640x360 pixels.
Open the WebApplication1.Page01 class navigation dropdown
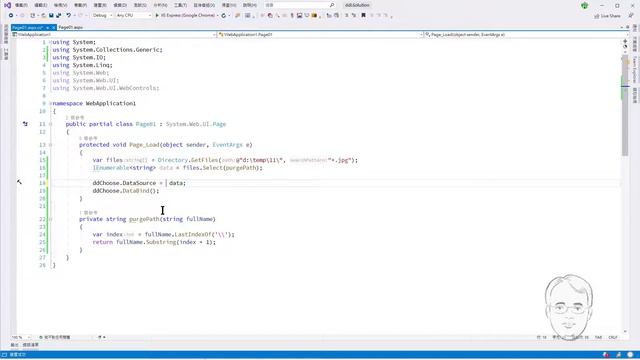[320, 35]
